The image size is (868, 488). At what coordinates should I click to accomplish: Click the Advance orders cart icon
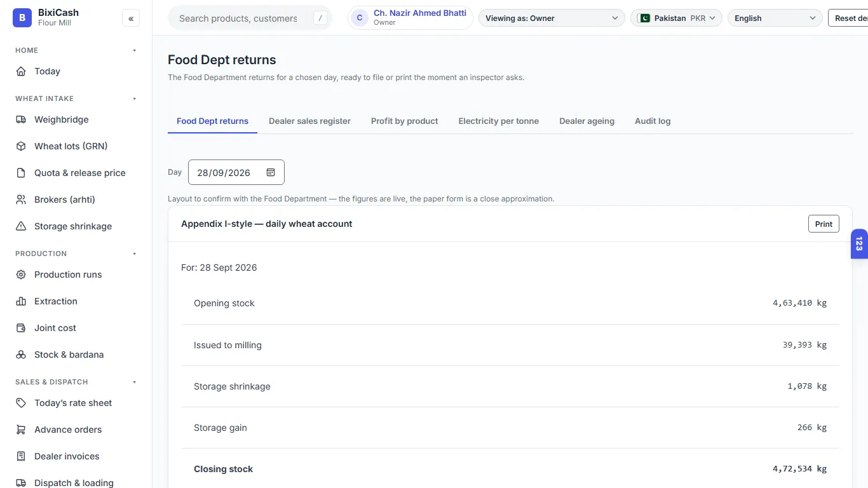[21, 430]
